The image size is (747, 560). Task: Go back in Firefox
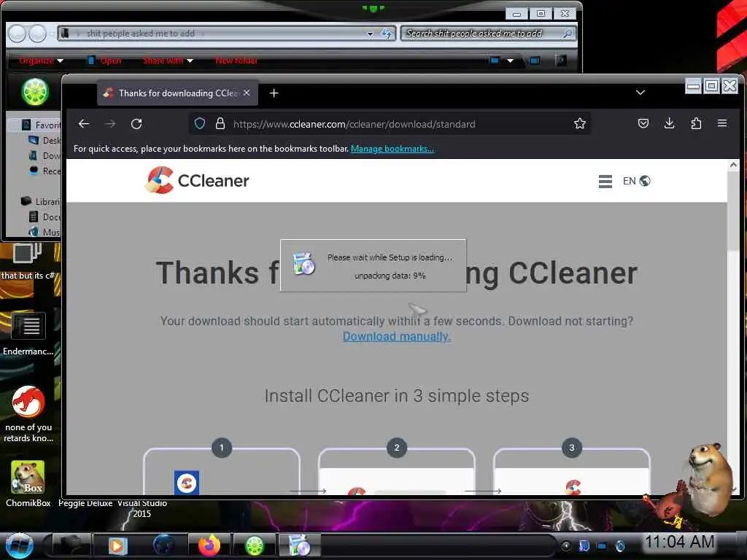84,124
